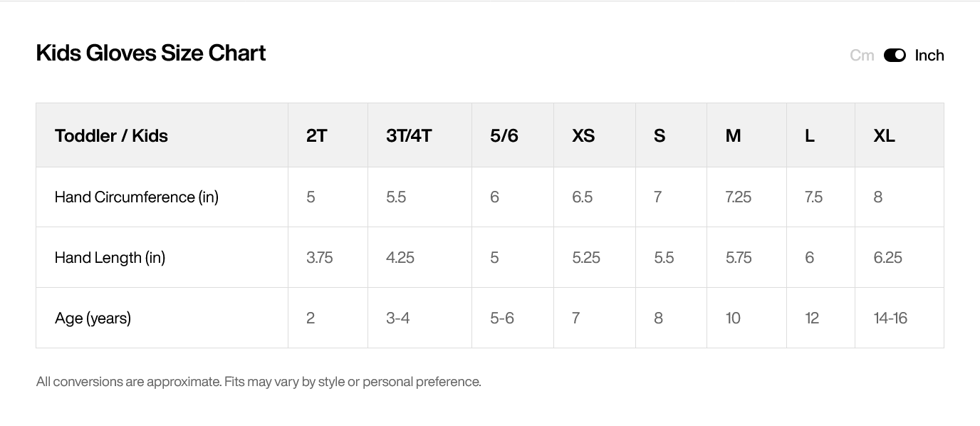Select the 2T size column header
The width and height of the screenshot is (980, 426).
point(317,135)
